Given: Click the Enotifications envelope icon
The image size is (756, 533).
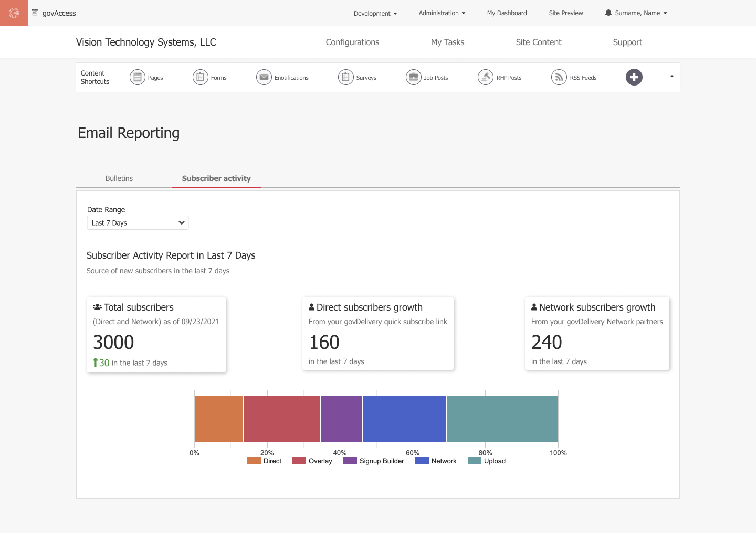Looking at the screenshot, I should 264,77.
